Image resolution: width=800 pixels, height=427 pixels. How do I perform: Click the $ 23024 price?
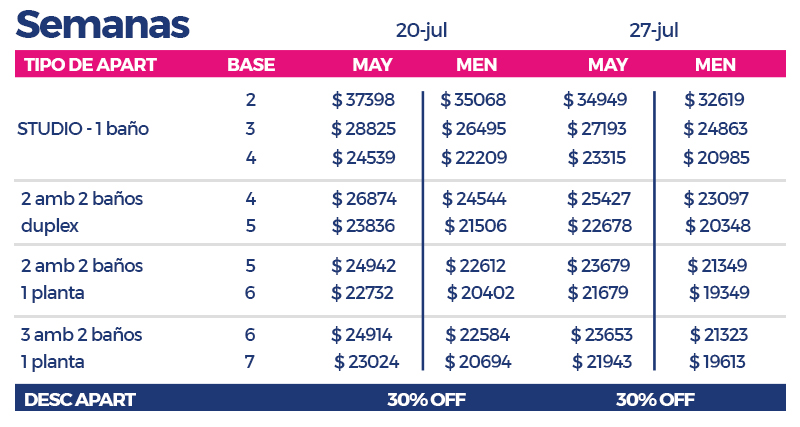pos(366,361)
